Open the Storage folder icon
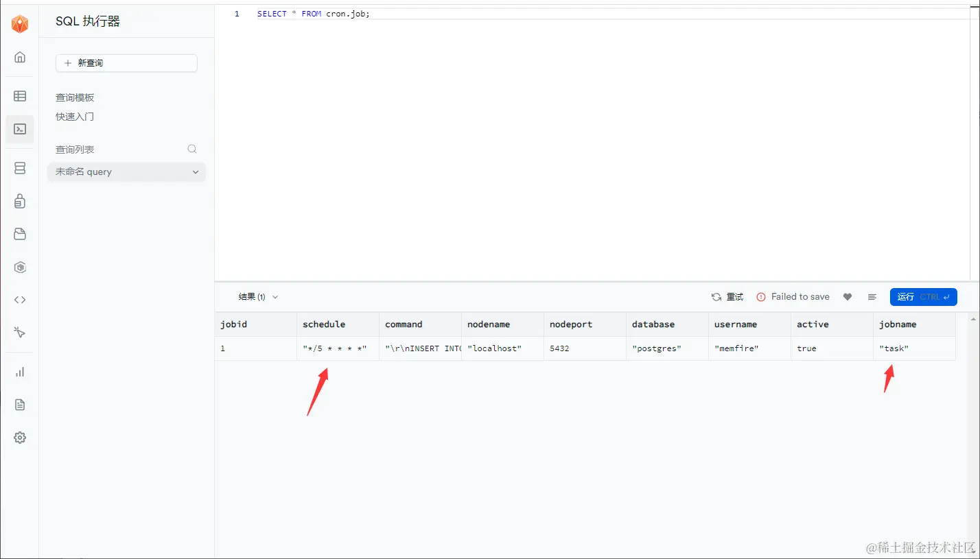The height and width of the screenshot is (559, 980). (x=20, y=234)
